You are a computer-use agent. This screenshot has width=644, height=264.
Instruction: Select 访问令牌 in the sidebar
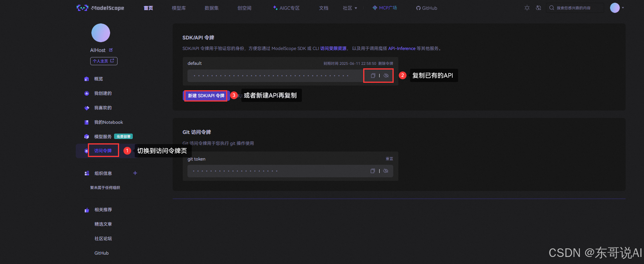tap(103, 151)
